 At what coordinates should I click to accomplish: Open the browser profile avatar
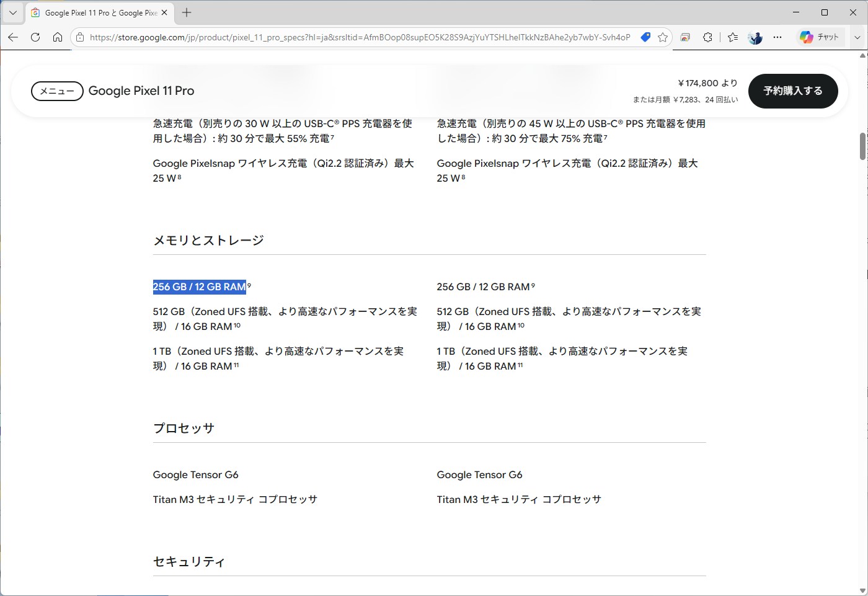click(755, 37)
